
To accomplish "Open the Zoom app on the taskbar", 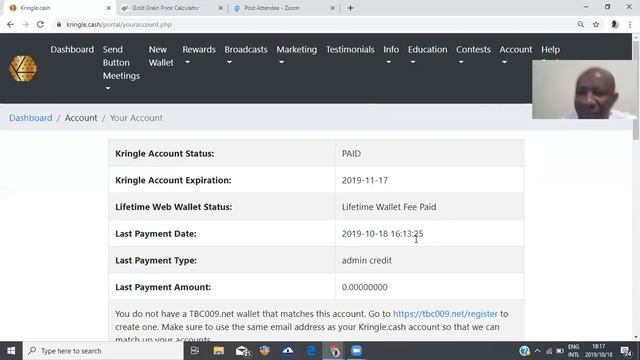I will coord(356,351).
